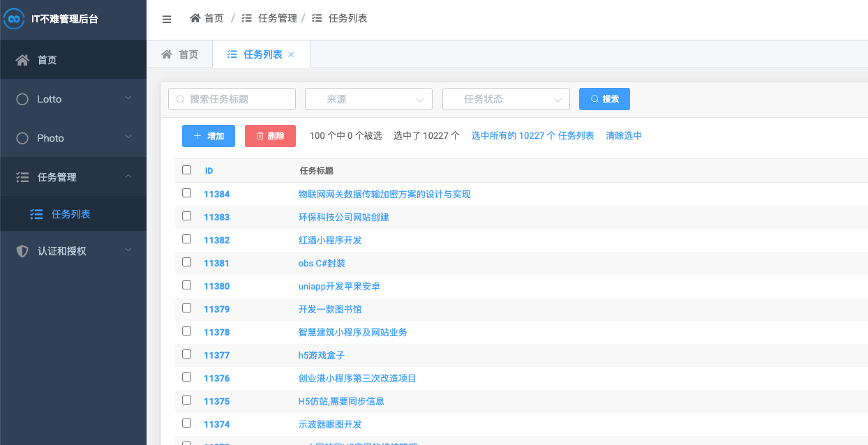Go to 首页 in the sidebar
The width and height of the screenshot is (868, 445).
73,60
